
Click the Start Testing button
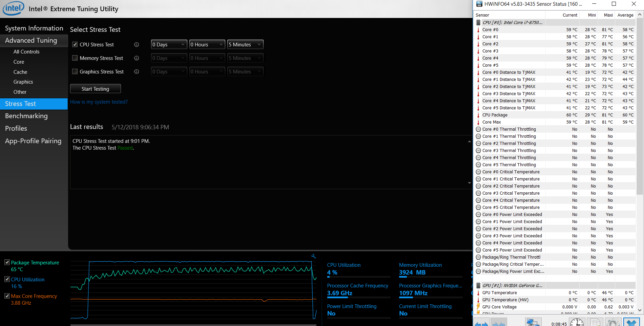pyautogui.click(x=96, y=89)
